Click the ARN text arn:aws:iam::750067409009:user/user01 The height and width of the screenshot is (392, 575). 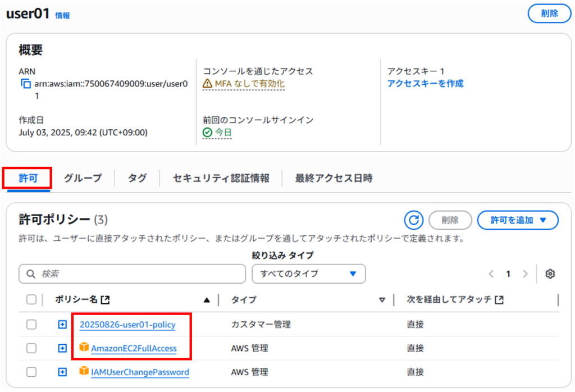pyautogui.click(x=111, y=89)
